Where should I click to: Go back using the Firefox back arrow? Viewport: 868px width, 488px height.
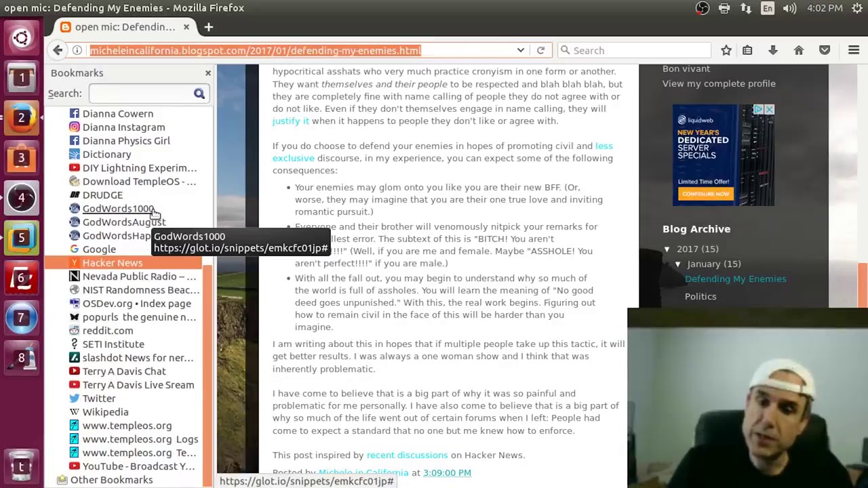point(58,50)
